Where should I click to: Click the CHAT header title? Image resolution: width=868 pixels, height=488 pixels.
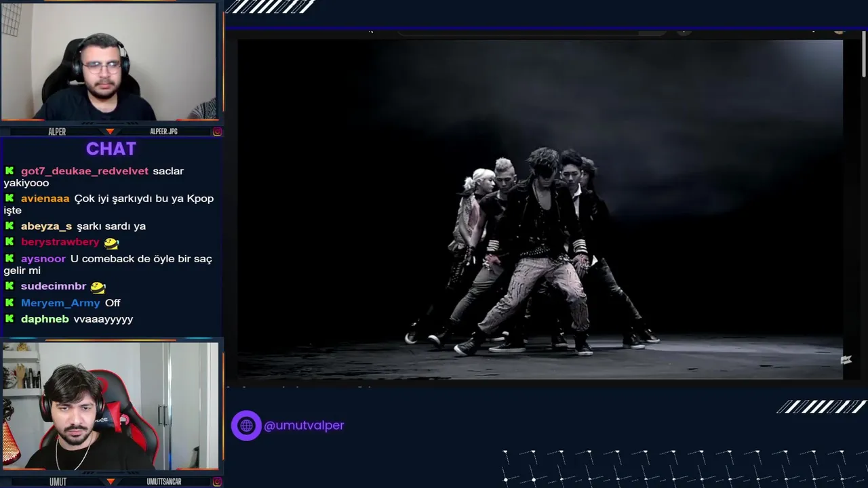[x=111, y=149]
